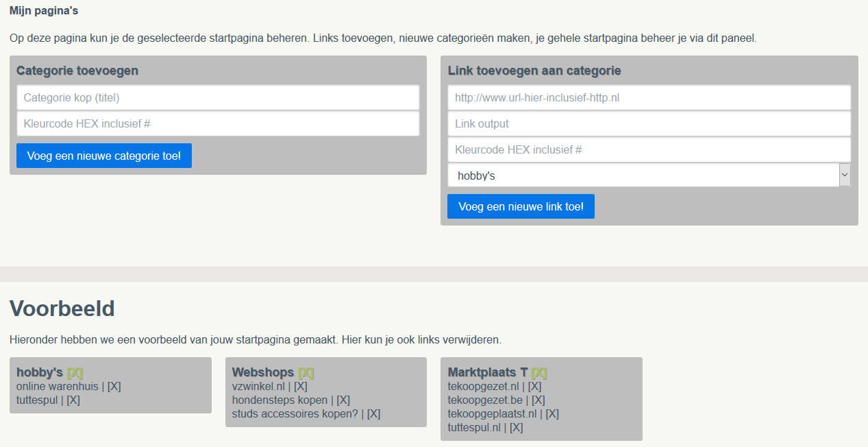
Task: Remove tuttespul.nl link with [X]
Action: tap(516, 427)
